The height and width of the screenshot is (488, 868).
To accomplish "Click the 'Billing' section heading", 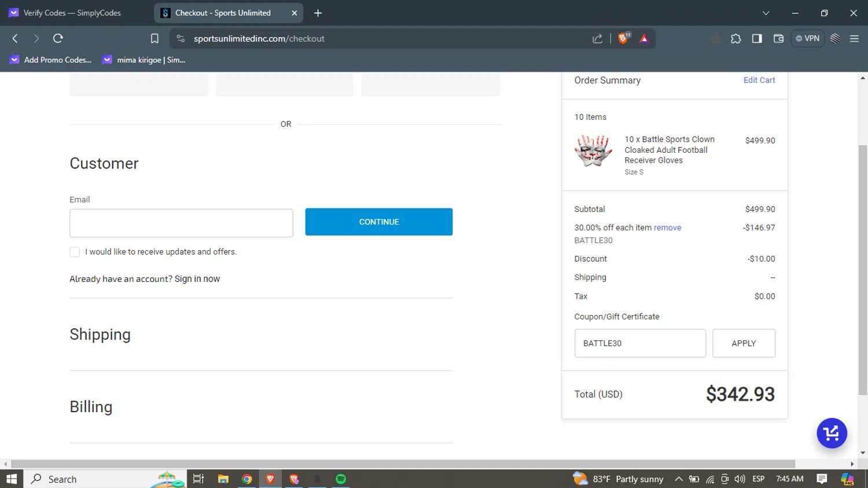I will [91, 407].
